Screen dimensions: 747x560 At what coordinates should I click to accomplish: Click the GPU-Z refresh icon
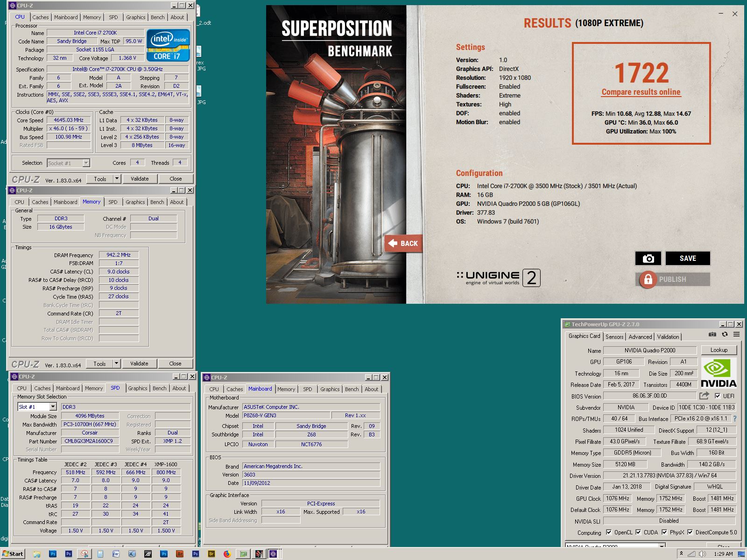[x=725, y=334]
